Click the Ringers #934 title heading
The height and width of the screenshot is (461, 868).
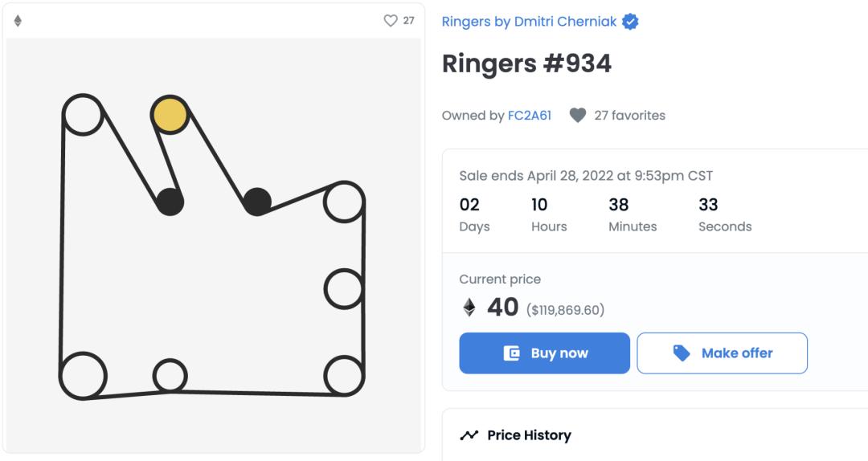pos(526,64)
